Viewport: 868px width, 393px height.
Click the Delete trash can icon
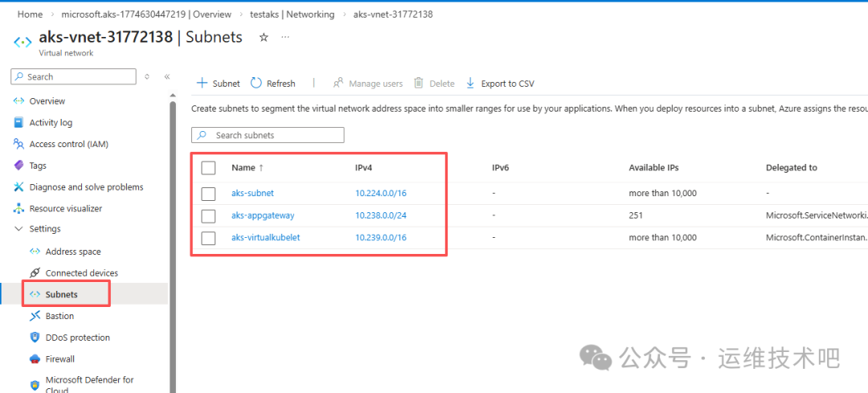tap(419, 83)
